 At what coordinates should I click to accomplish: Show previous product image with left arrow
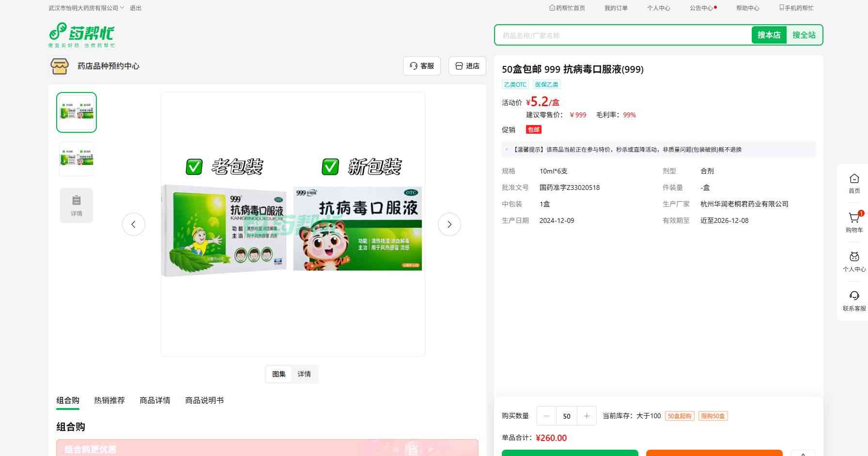tap(134, 224)
